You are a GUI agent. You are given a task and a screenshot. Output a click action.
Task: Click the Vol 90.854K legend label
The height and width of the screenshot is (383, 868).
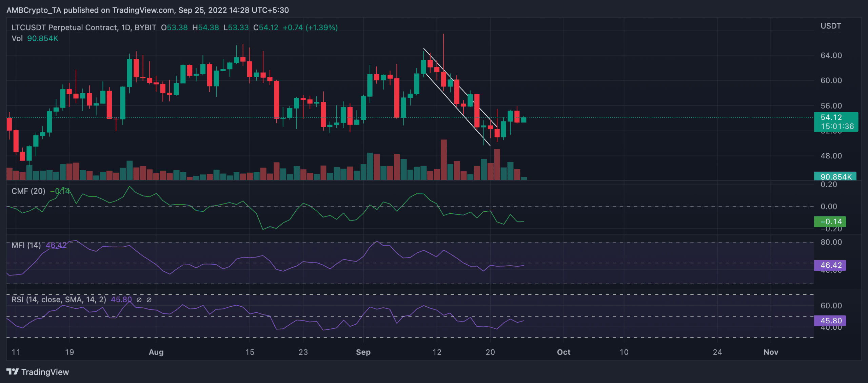pyautogui.click(x=35, y=38)
